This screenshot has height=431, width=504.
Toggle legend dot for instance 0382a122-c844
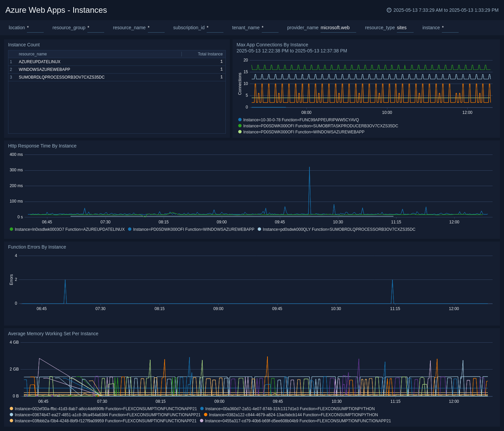pos(206,415)
